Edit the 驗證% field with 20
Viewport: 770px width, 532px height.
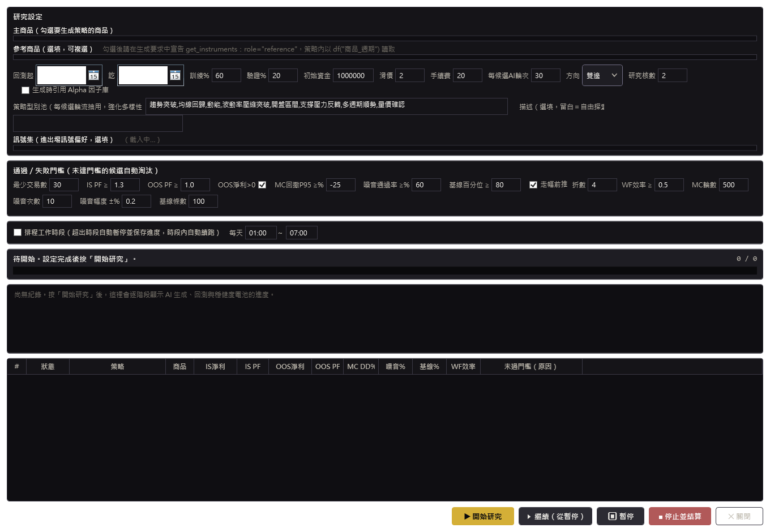(283, 75)
